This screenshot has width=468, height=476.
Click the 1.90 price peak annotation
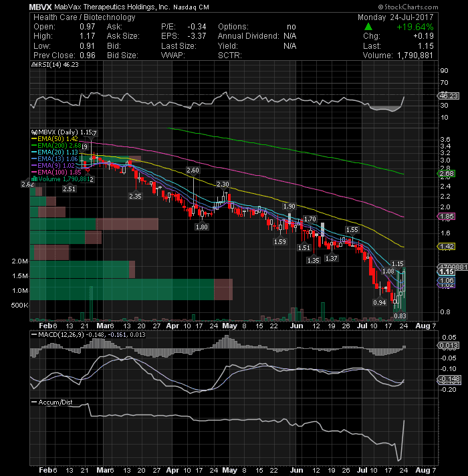(289, 207)
